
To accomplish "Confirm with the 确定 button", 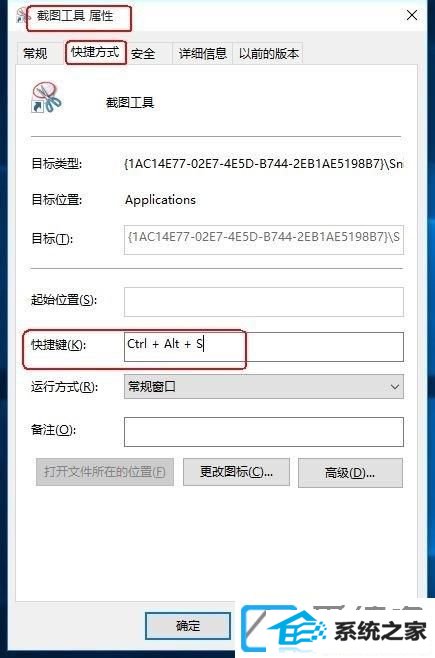I will 188,626.
